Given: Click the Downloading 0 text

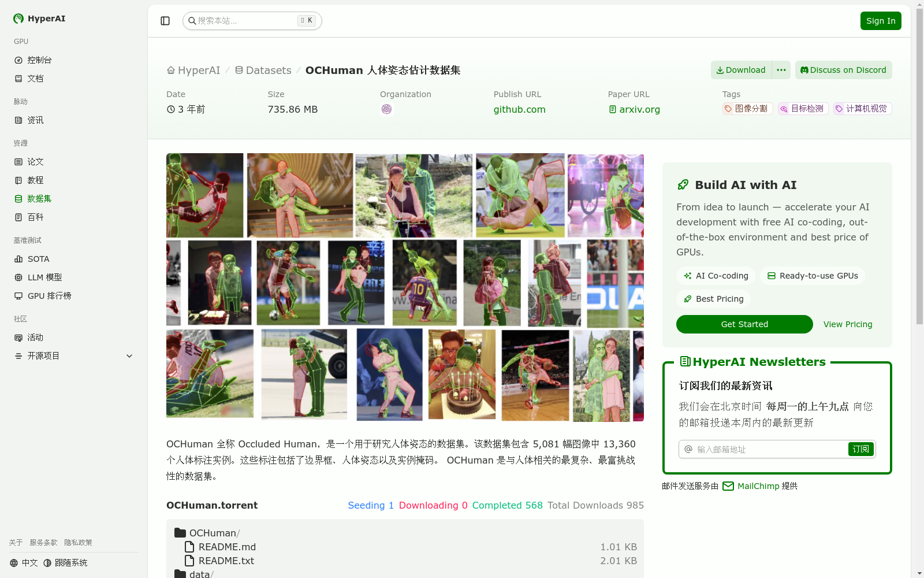Looking at the screenshot, I should [x=433, y=505].
